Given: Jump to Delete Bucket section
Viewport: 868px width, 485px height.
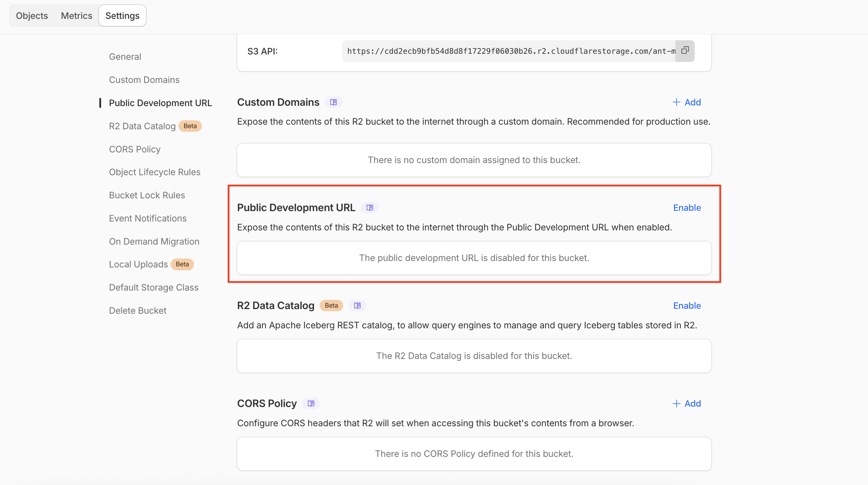Looking at the screenshot, I should 138,311.
